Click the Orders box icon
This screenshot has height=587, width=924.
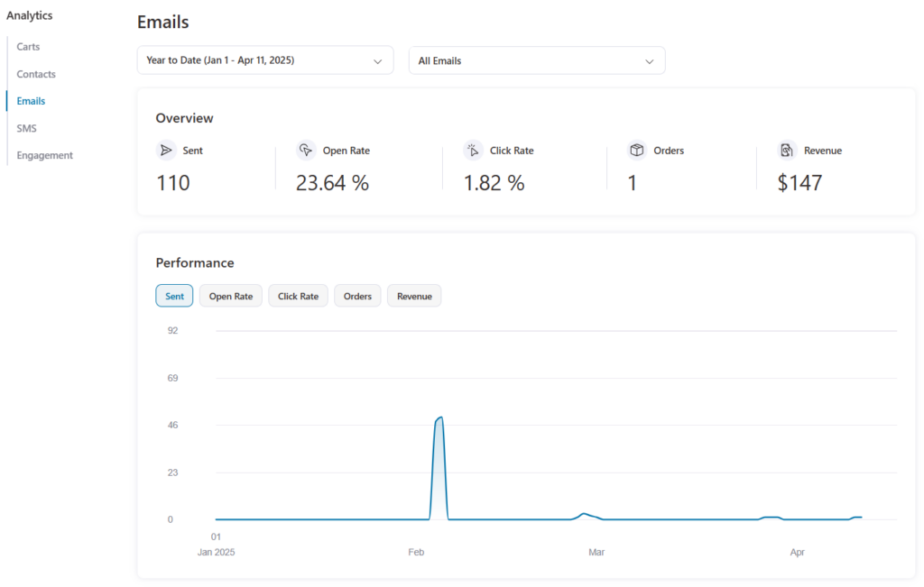tap(637, 151)
